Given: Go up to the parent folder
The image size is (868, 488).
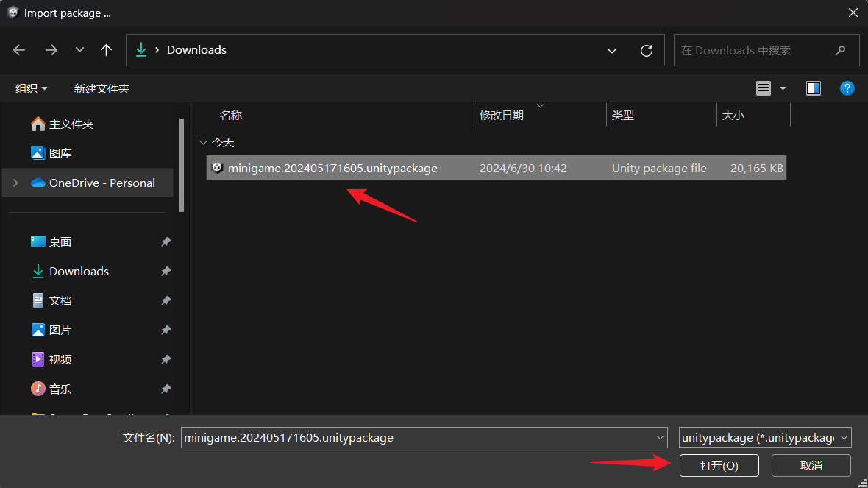Looking at the screenshot, I should tap(106, 49).
